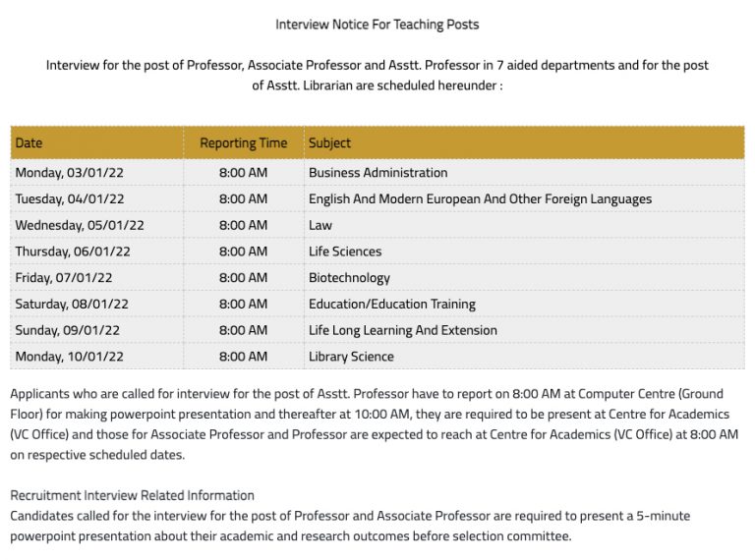Image resolution: width=755 pixels, height=560 pixels.
Task: Click the 'Friday, 07/01/22' date cell
Action: click(x=64, y=278)
